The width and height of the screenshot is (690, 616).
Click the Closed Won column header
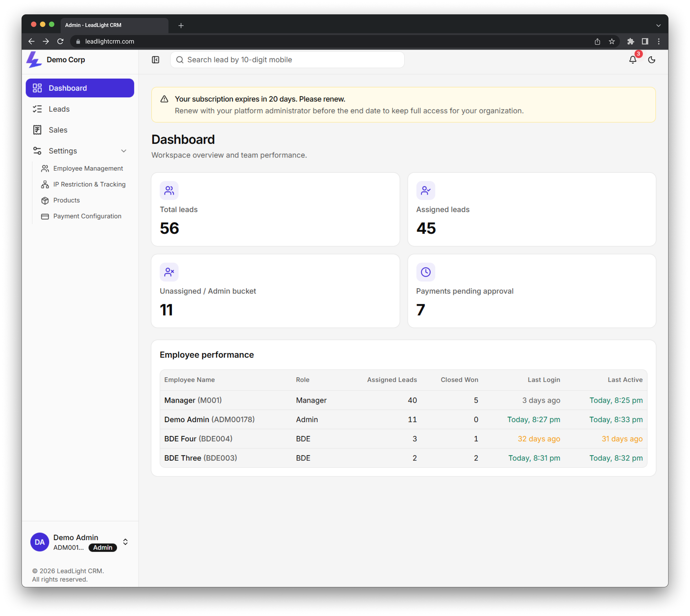[459, 380]
